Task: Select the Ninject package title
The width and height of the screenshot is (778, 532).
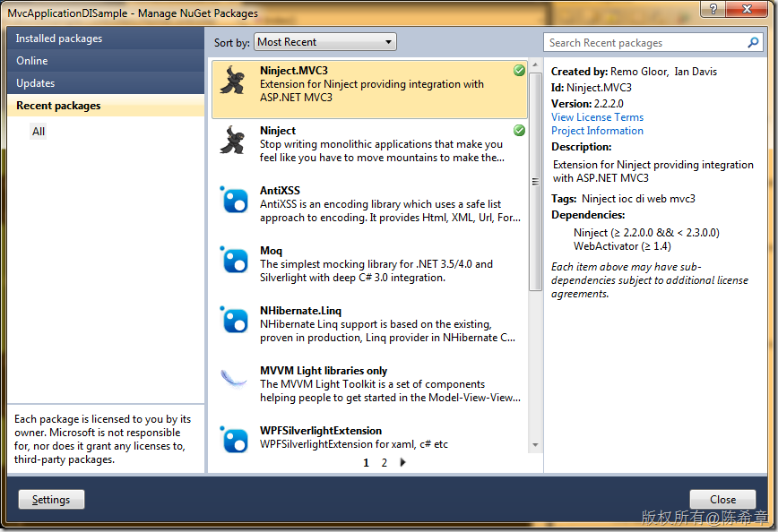Action: click(x=277, y=131)
